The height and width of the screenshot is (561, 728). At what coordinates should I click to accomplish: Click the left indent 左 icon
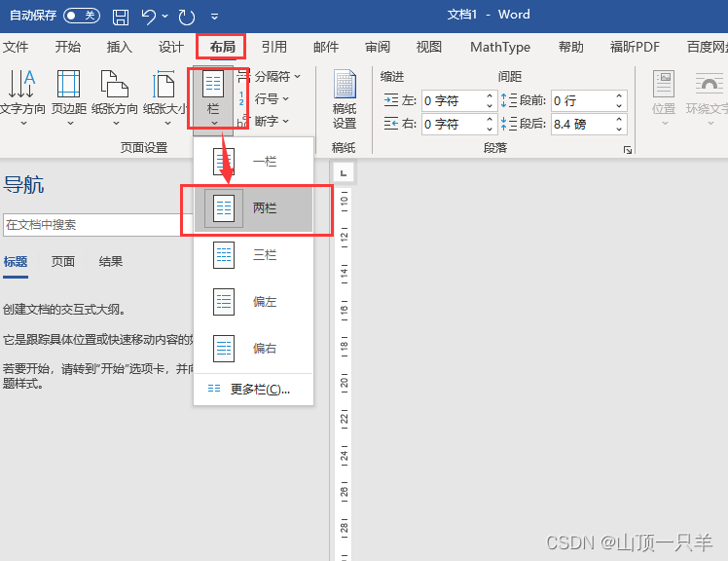[x=391, y=100]
